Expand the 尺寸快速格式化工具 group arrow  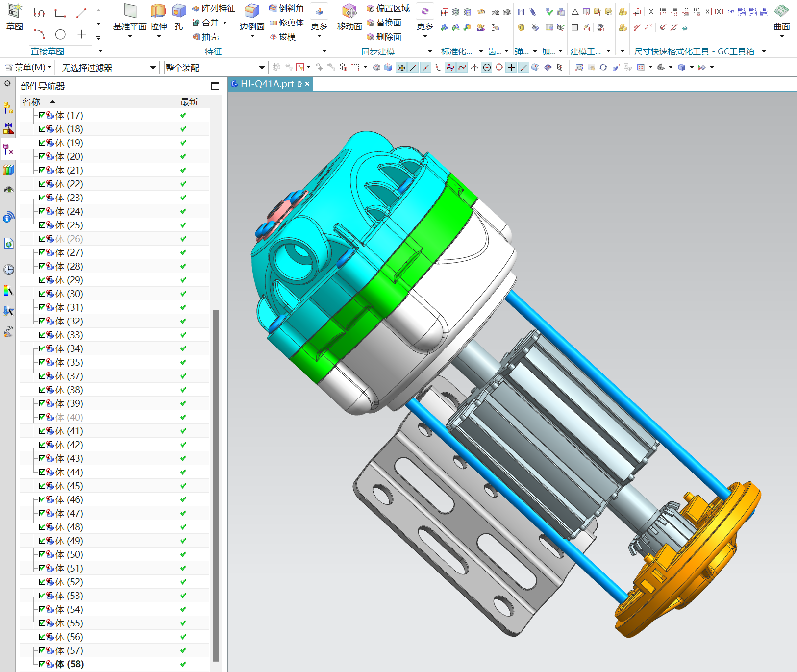pyautogui.click(x=764, y=51)
